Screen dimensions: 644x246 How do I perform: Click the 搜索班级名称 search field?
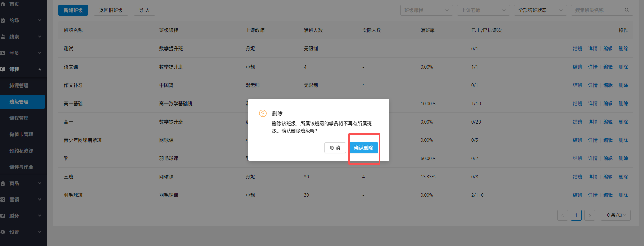(602, 10)
